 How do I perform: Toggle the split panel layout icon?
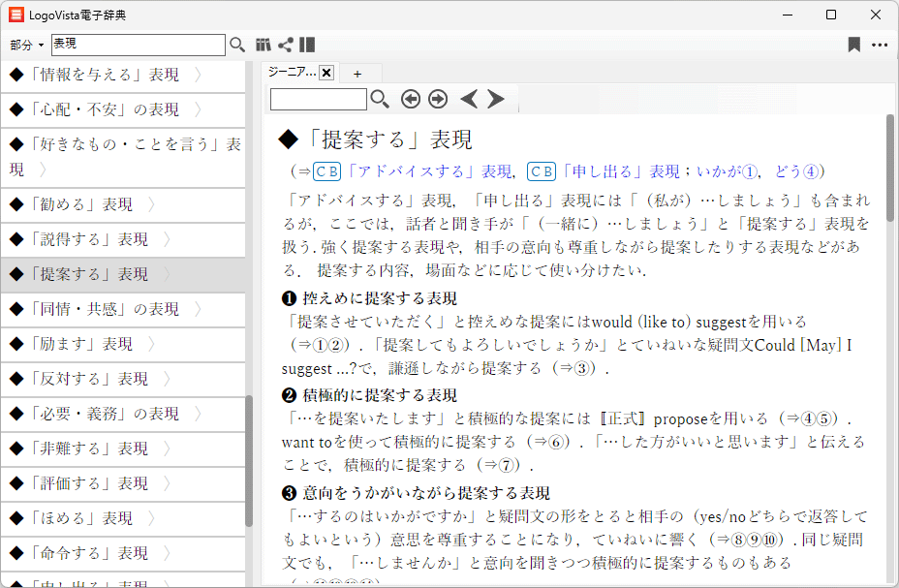(307, 45)
